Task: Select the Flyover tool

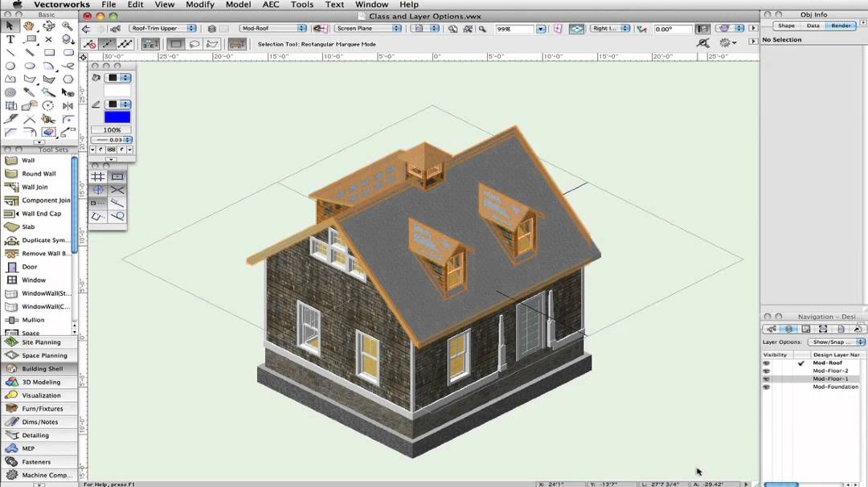Action: [49, 26]
